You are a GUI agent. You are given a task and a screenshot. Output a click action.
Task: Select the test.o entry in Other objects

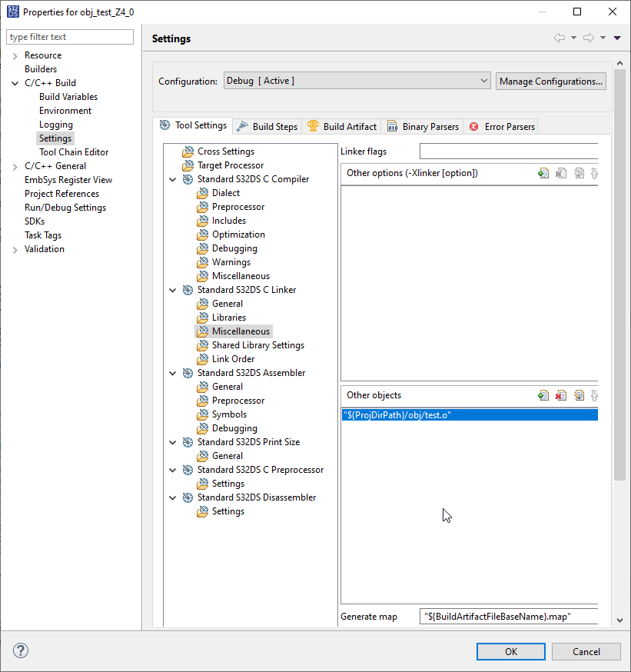[470, 415]
